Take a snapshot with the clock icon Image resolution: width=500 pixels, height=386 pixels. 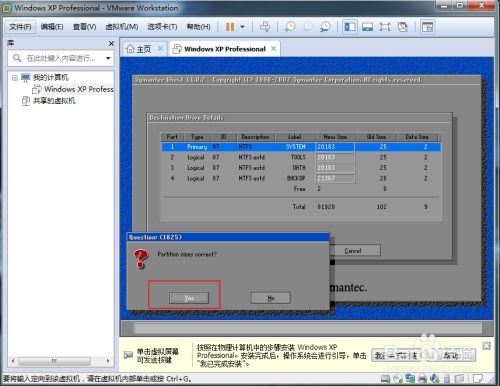coord(290,27)
